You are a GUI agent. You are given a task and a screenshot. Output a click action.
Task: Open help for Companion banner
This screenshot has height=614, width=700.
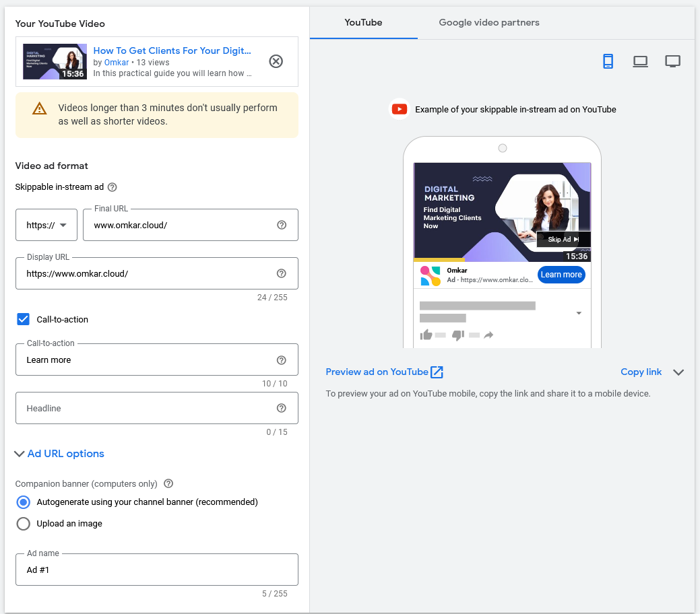tap(168, 483)
